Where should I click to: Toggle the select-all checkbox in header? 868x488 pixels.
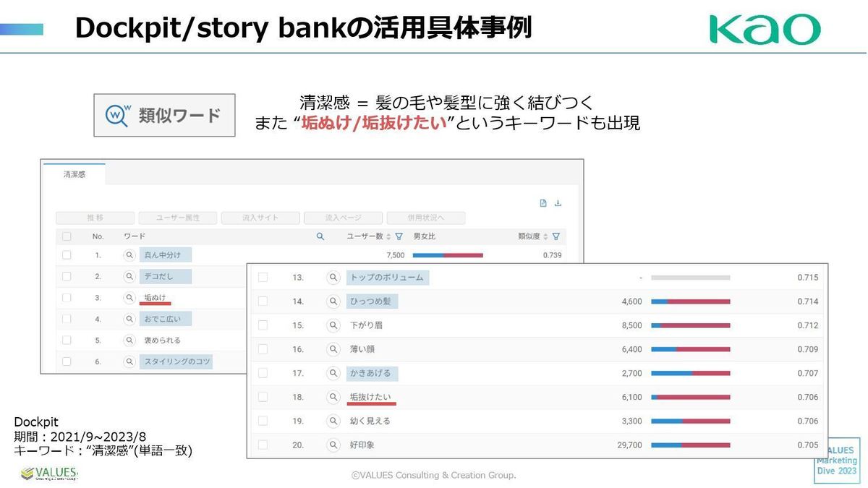tap(67, 236)
